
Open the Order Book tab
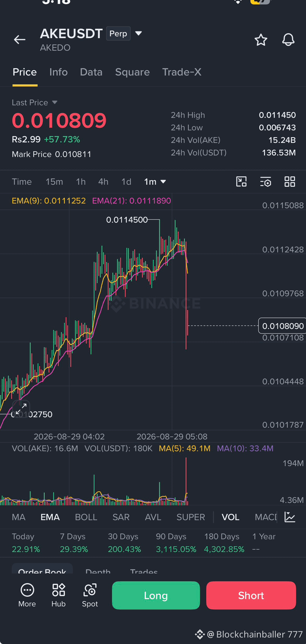[x=42, y=569]
